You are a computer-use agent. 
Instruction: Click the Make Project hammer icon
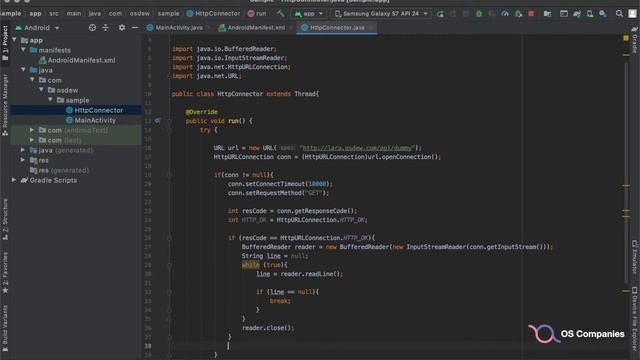coord(280,13)
